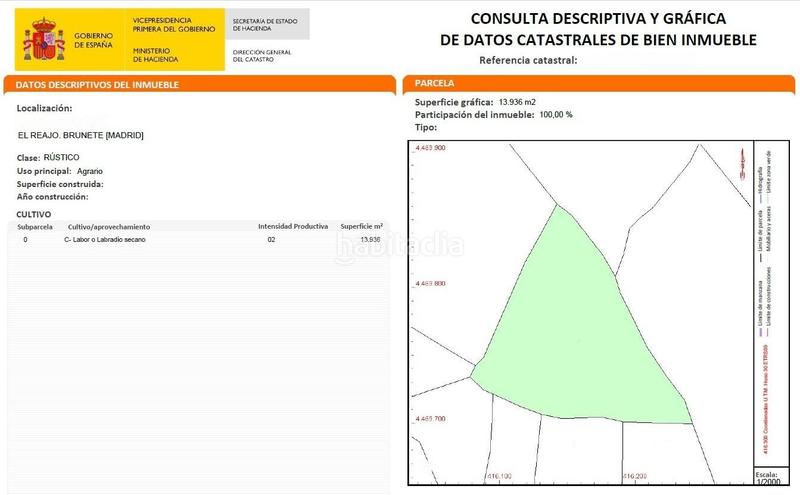The width and height of the screenshot is (800, 495).
Task: Click the 'Año construcción:' label
Action: tap(52, 196)
